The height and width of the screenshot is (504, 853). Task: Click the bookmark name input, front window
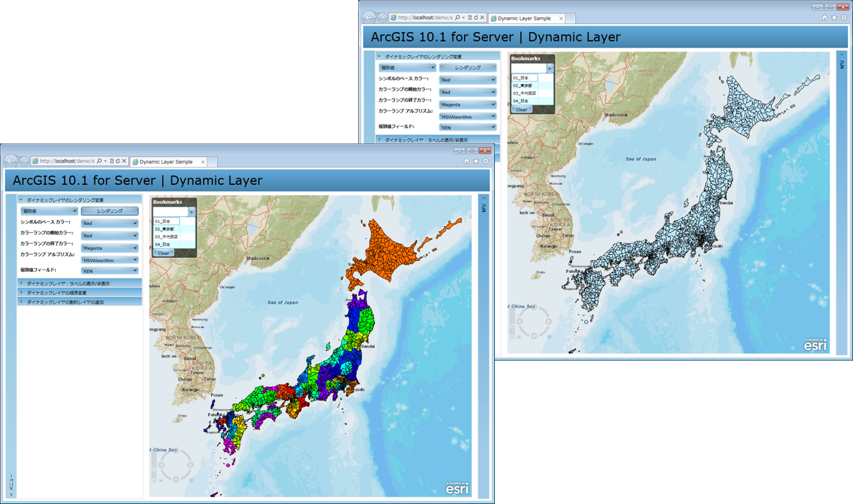pyautogui.click(x=170, y=211)
